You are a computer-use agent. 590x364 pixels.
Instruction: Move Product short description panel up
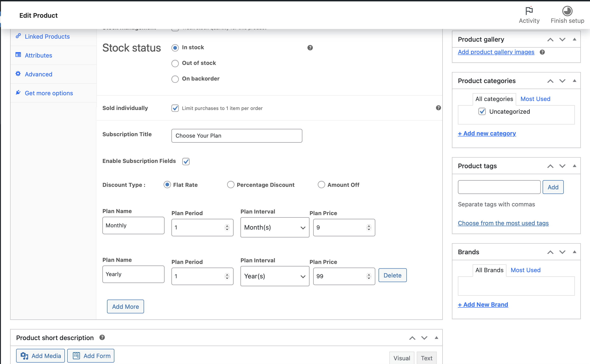pyautogui.click(x=412, y=338)
